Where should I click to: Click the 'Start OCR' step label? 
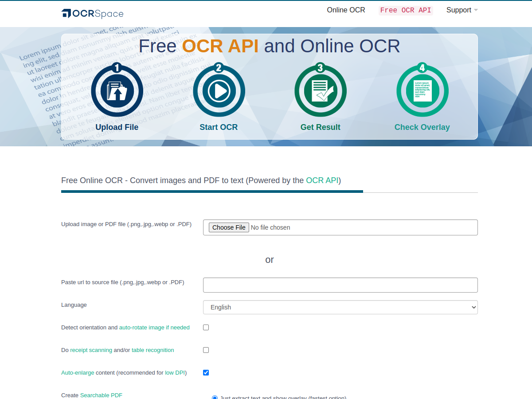219,127
